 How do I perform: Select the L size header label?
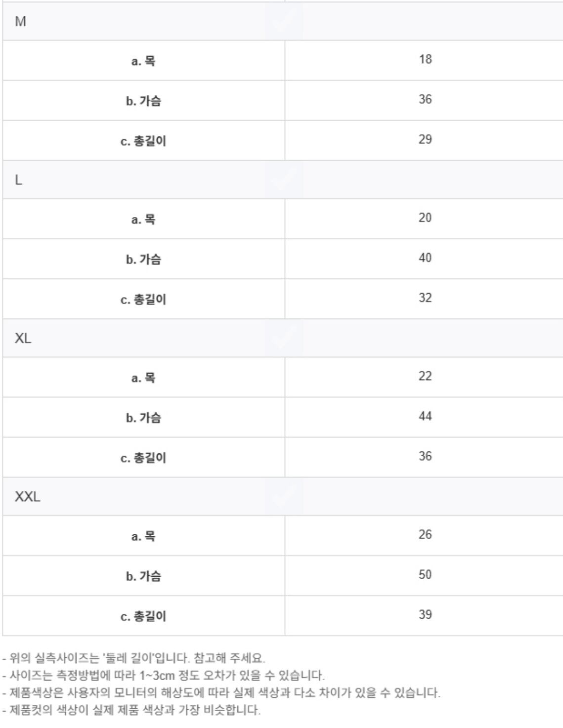18,180
